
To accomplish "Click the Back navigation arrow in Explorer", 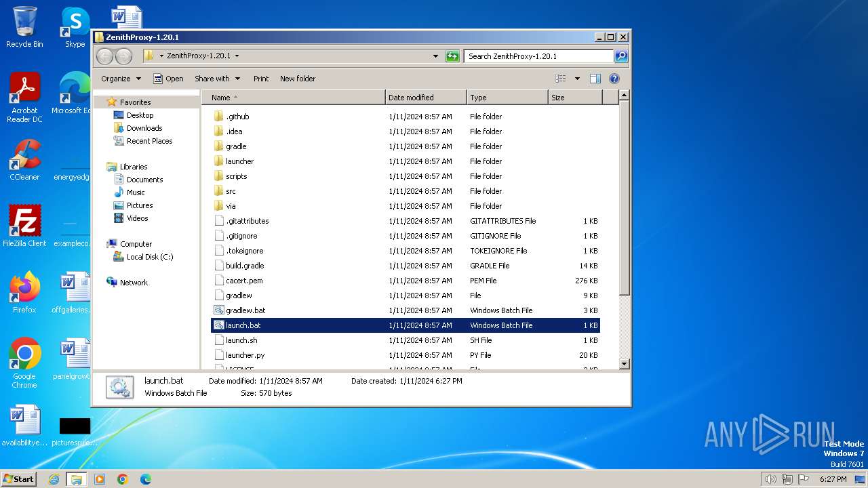I will [x=104, y=56].
